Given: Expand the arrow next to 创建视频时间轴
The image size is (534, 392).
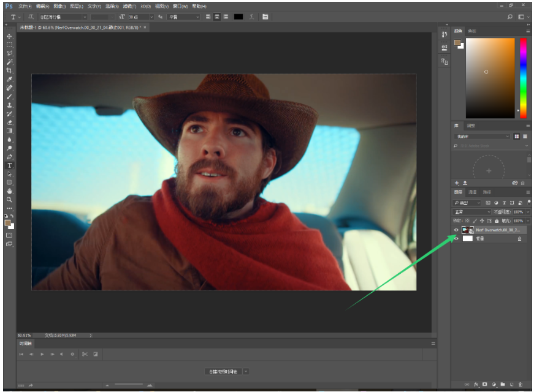Looking at the screenshot, I should pos(246,371).
